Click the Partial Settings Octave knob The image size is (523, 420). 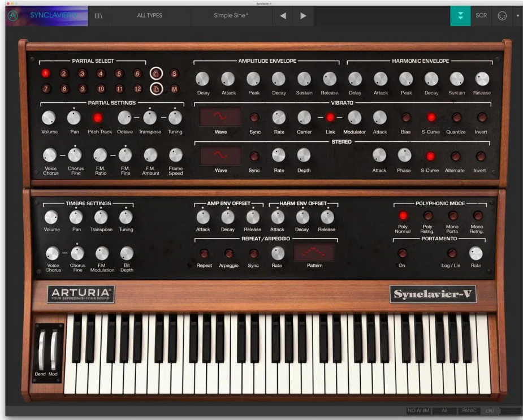tap(124, 118)
